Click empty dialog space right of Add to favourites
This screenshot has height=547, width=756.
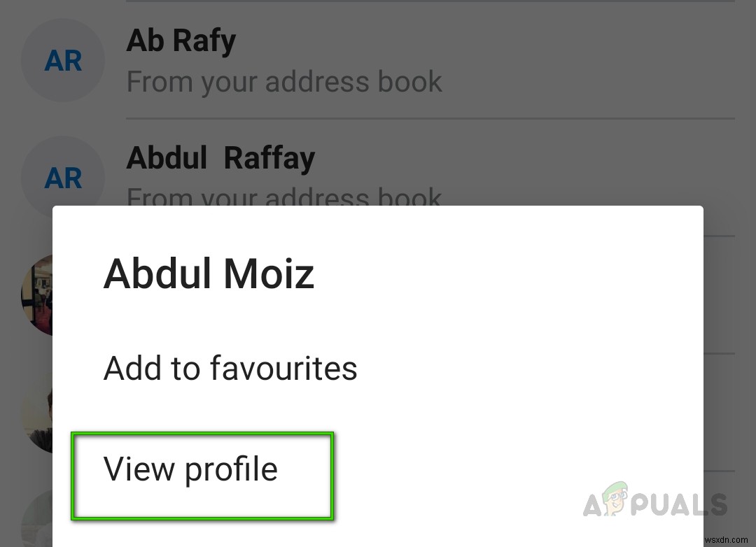pos(532,369)
